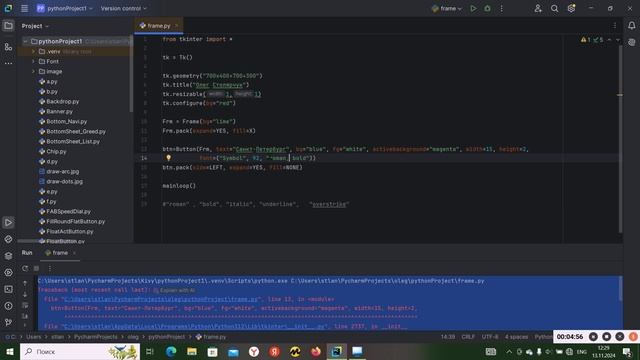640x360 pixels.
Task: Open Backdrop.py in project tree
Action: (62, 101)
